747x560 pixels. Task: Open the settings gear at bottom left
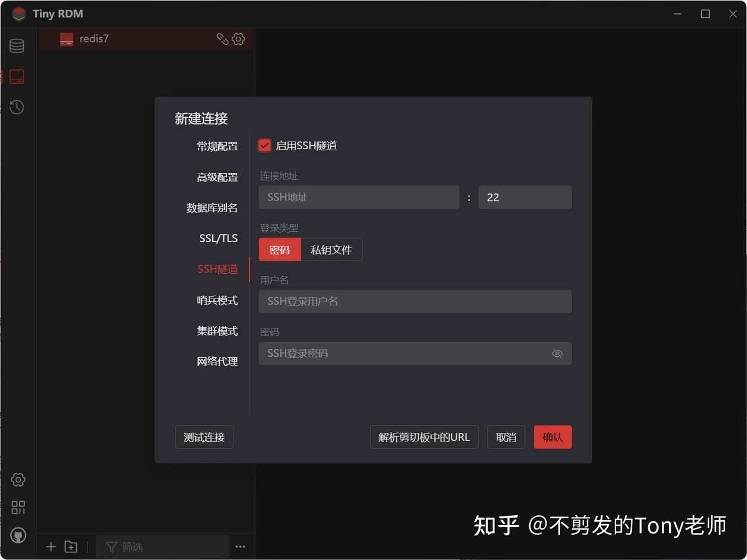[x=18, y=480]
